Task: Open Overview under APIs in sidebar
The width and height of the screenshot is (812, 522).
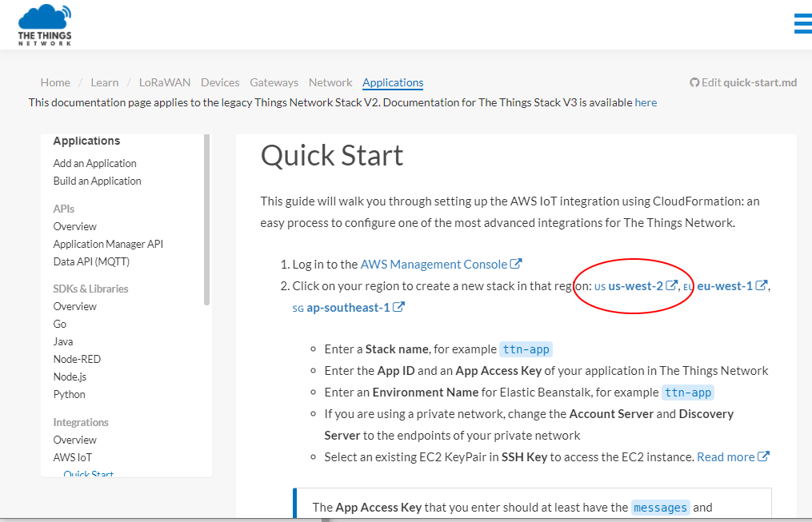Action: point(75,226)
